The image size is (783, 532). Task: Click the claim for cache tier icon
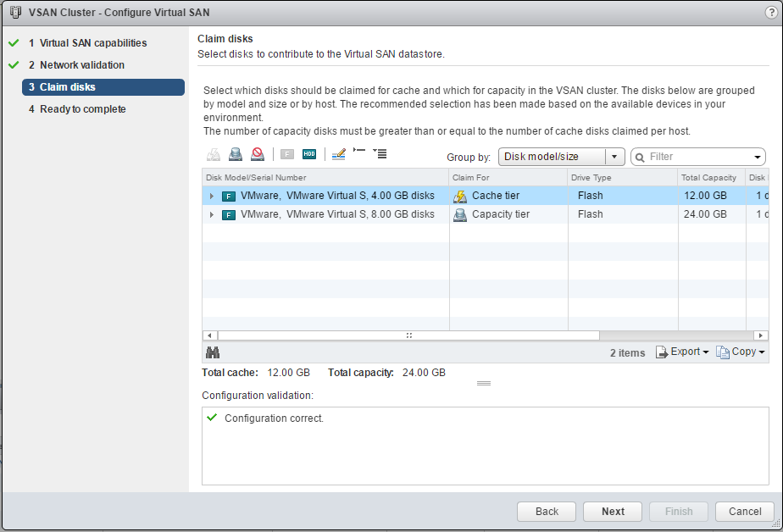pyautogui.click(x=214, y=155)
